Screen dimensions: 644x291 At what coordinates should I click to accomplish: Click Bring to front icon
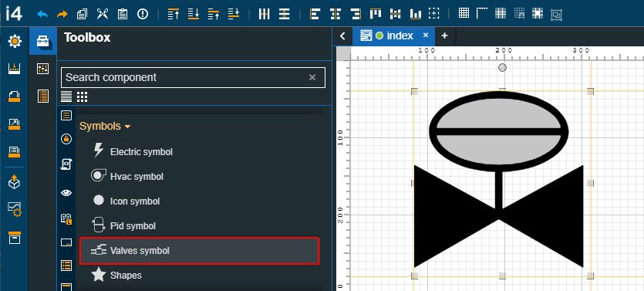(x=174, y=14)
